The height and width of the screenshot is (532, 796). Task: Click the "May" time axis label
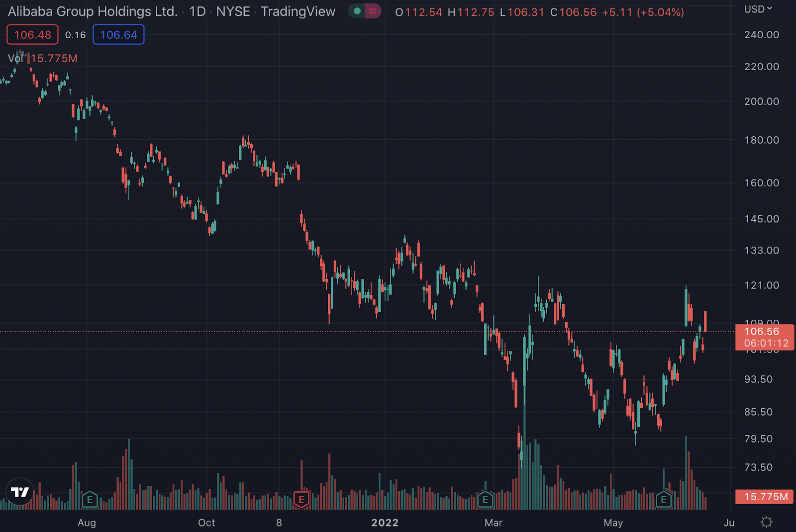tap(613, 523)
